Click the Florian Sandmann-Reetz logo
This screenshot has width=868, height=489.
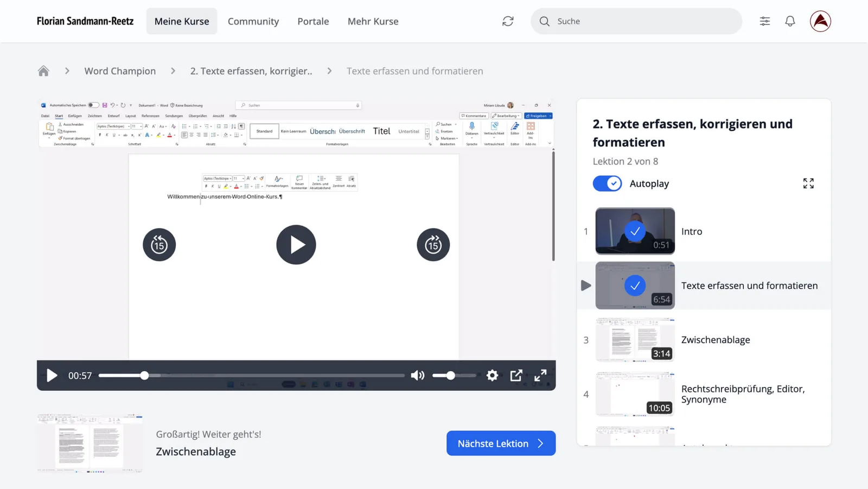tap(85, 21)
